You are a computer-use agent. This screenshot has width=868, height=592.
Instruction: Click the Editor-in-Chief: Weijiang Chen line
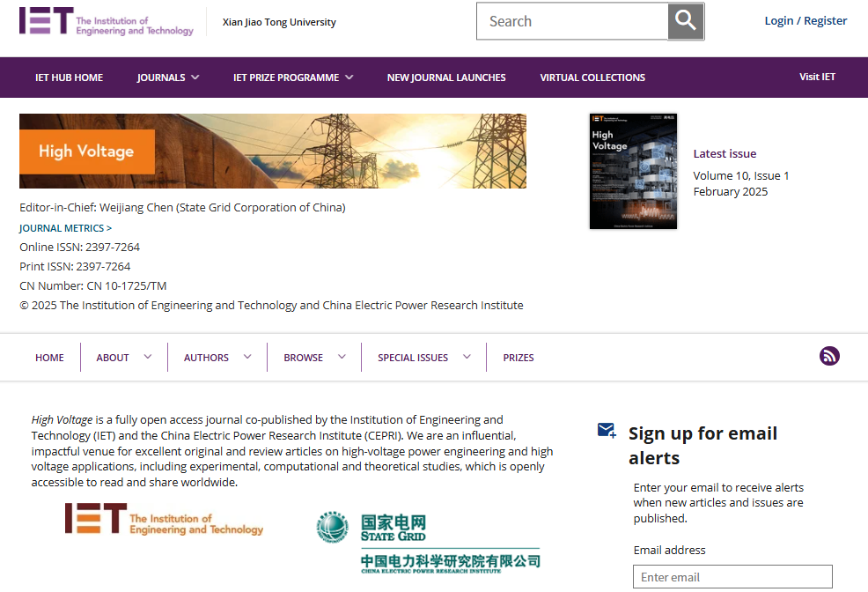182,208
